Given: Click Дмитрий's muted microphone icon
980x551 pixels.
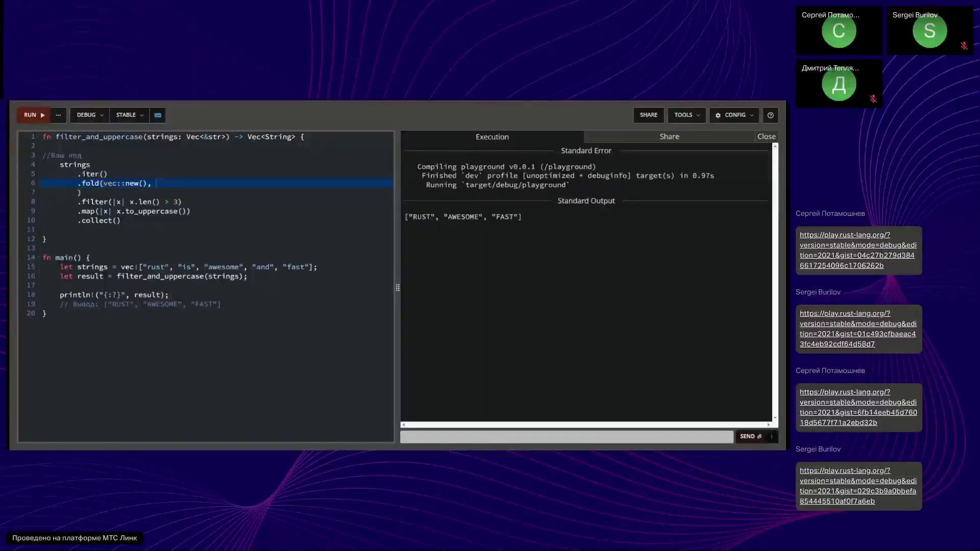Looking at the screenshot, I should [873, 99].
